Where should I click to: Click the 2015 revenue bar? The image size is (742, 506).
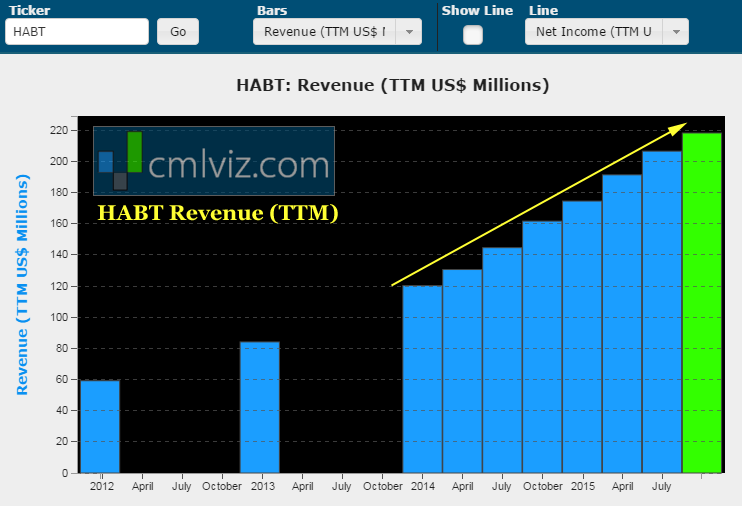[582, 337]
